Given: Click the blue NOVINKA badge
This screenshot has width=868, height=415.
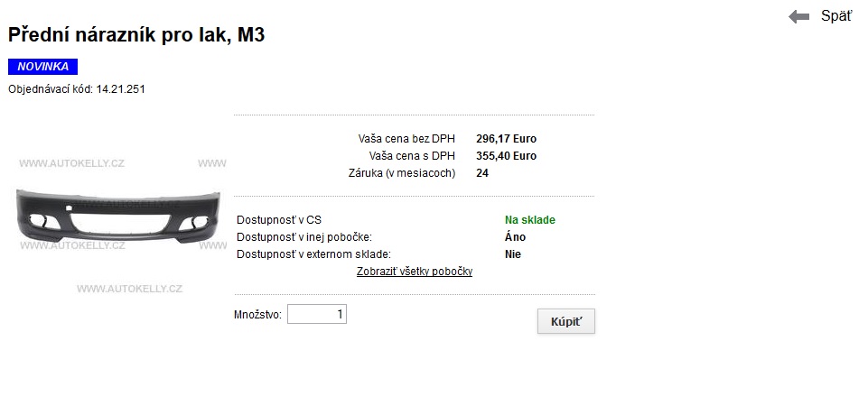Looking at the screenshot, I should point(42,67).
